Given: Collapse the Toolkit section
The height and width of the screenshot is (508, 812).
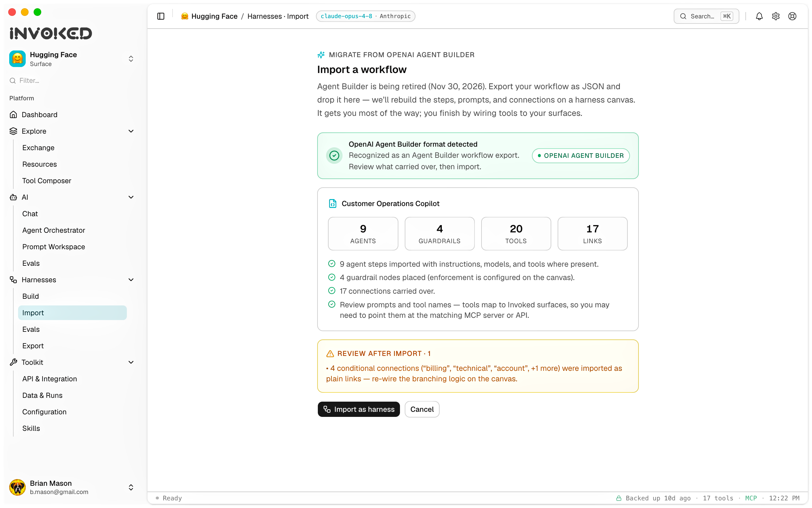Looking at the screenshot, I should 131,362.
